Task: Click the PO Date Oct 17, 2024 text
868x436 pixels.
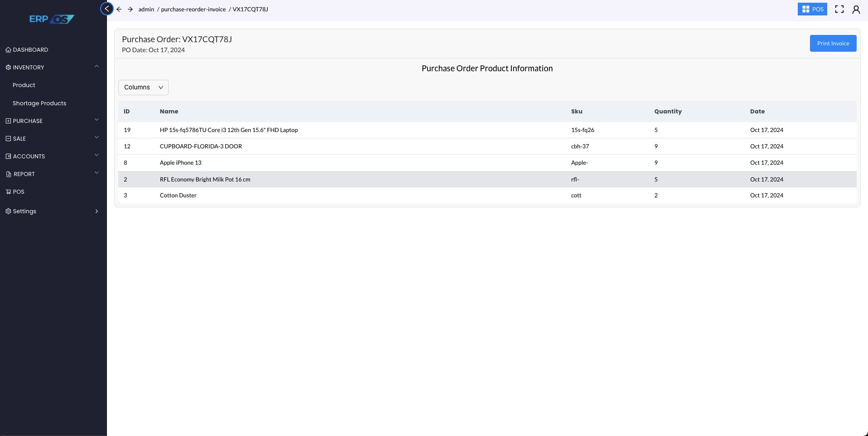Action: coord(153,50)
